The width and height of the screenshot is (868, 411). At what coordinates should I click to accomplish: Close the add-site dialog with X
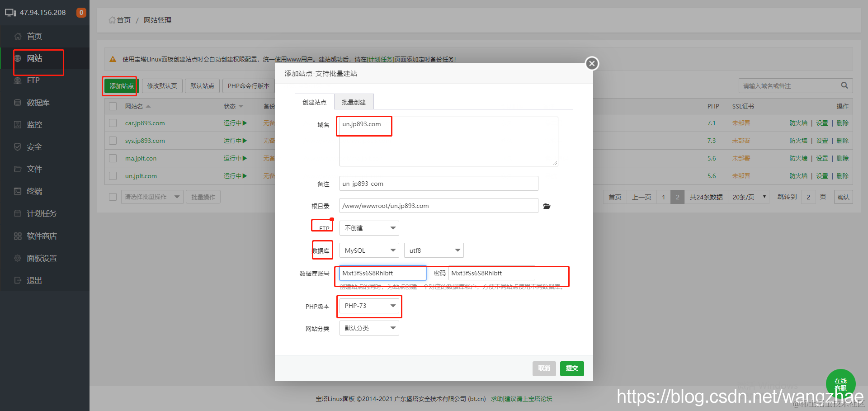click(592, 63)
